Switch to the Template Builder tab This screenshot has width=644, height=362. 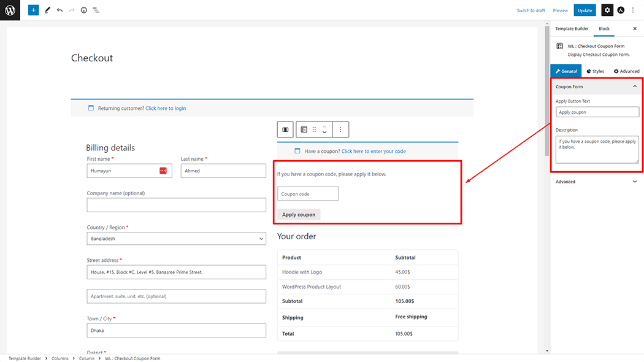tap(572, 29)
